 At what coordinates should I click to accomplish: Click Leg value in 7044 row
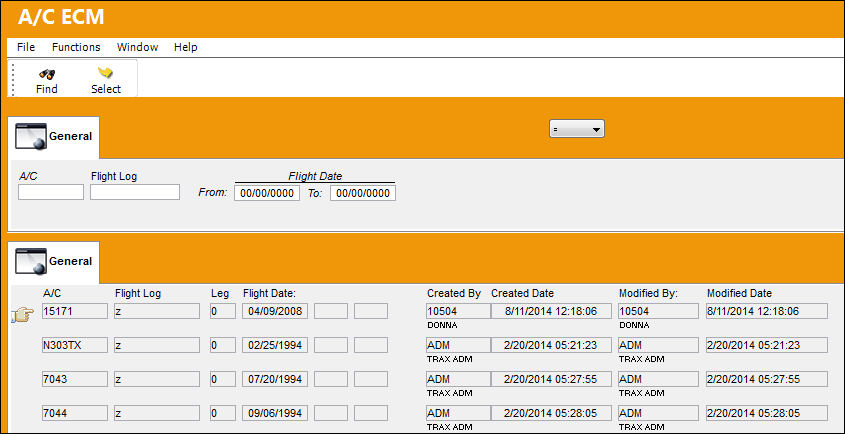tap(223, 414)
